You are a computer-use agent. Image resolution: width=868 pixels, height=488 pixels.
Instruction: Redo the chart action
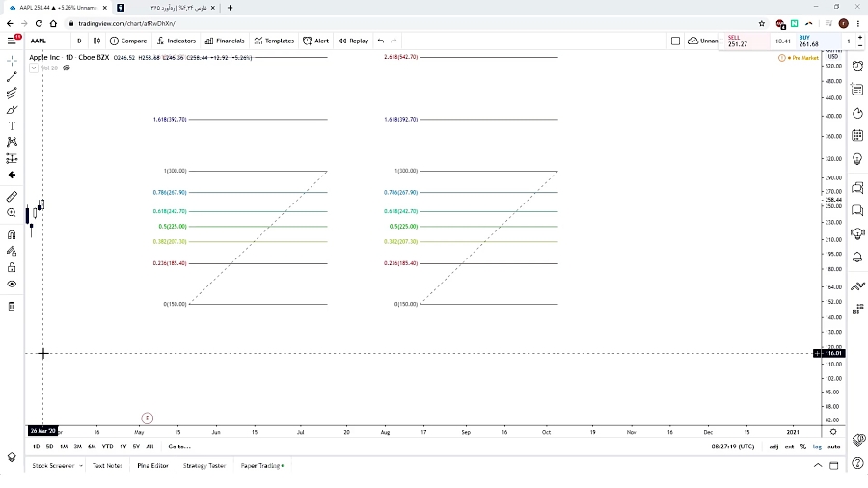tap(393, 41)
